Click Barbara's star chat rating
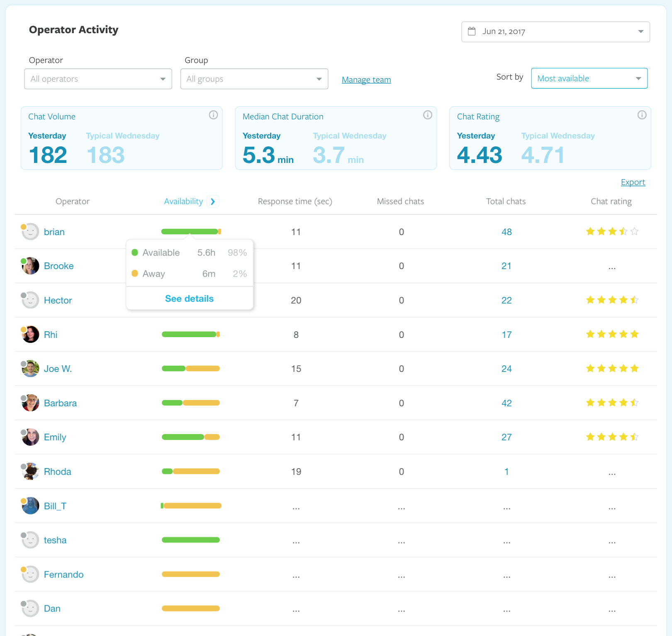Screen dimensions: 672x636 pyautogui.click(x=612, y=403)
